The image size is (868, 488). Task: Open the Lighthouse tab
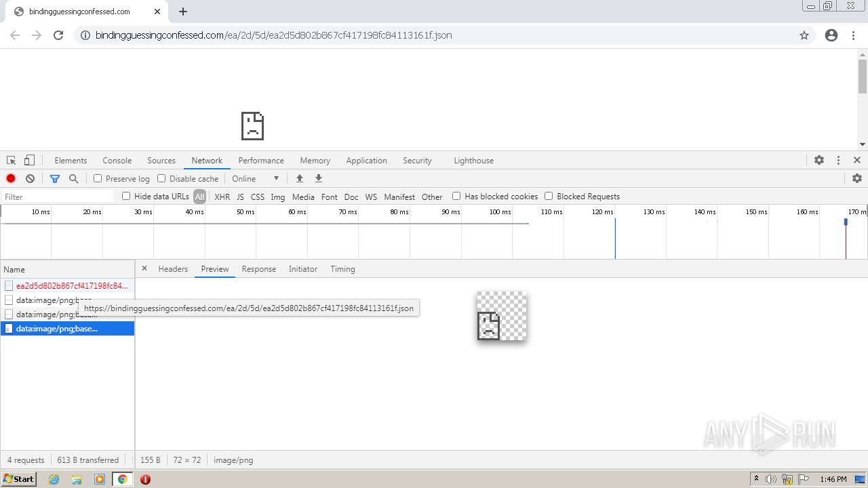click(473, 161)
